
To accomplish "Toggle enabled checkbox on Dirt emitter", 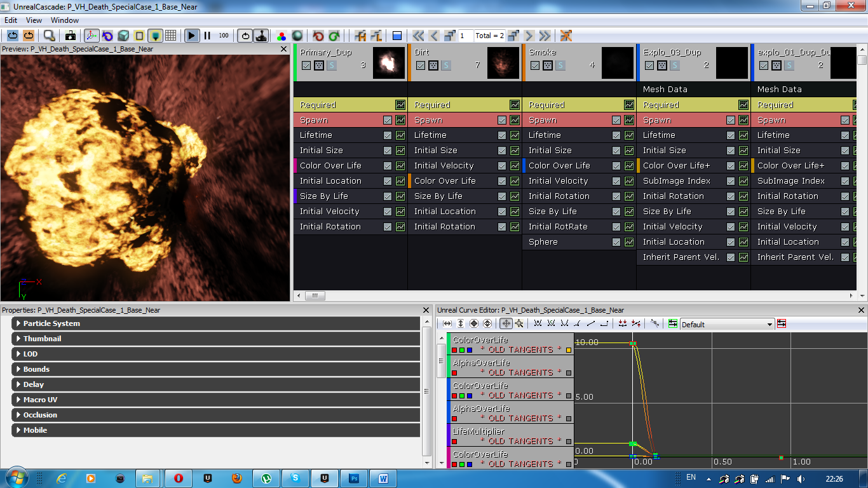I will pos(421,65).
